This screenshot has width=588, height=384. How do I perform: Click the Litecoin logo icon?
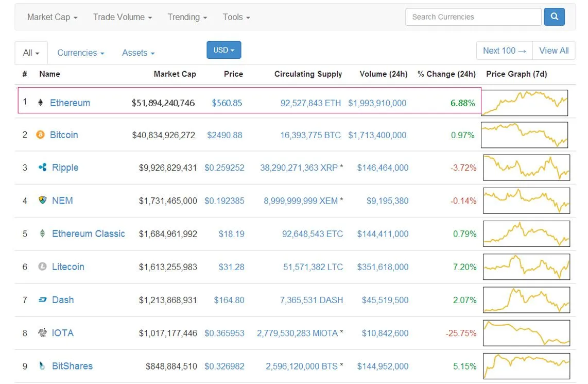42,266
